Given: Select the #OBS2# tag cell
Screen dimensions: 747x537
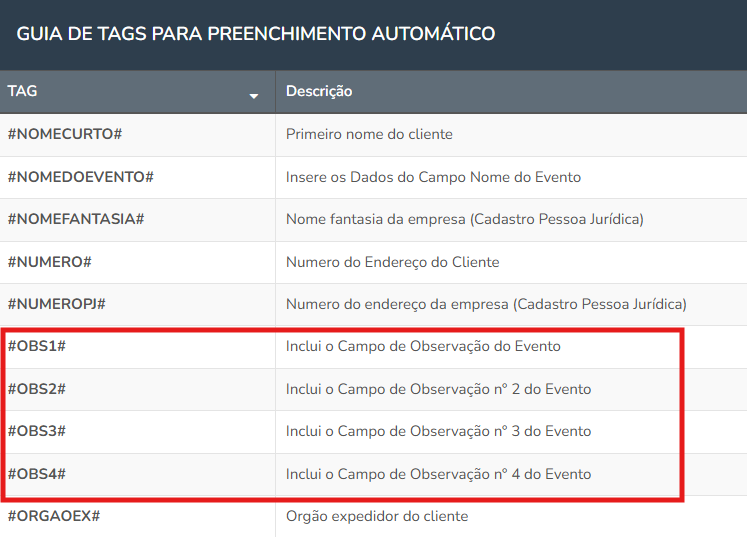Looking at the screenshot, I should point(138,389).
